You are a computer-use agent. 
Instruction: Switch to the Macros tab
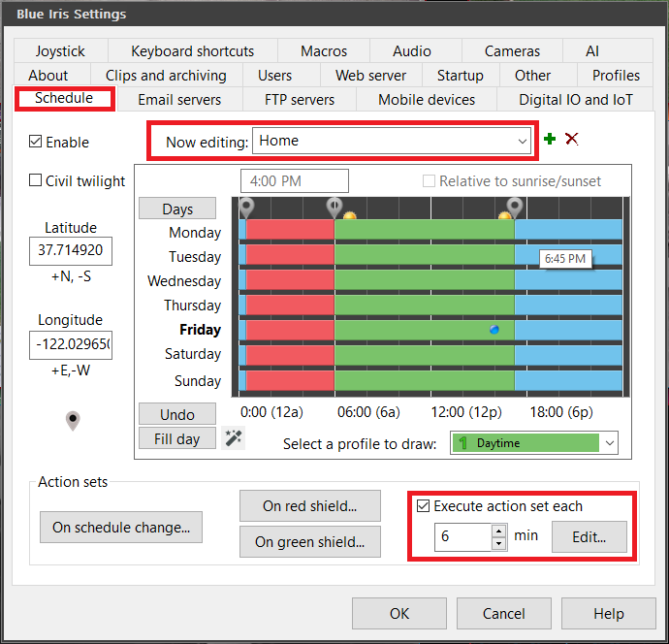(x=324, y=51)
